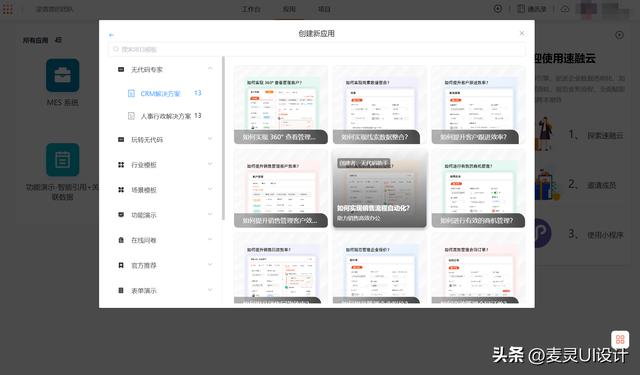Screen dimensions: 640x375
Task: Click the sidebar category scrollbar
Action: [223, 139]
